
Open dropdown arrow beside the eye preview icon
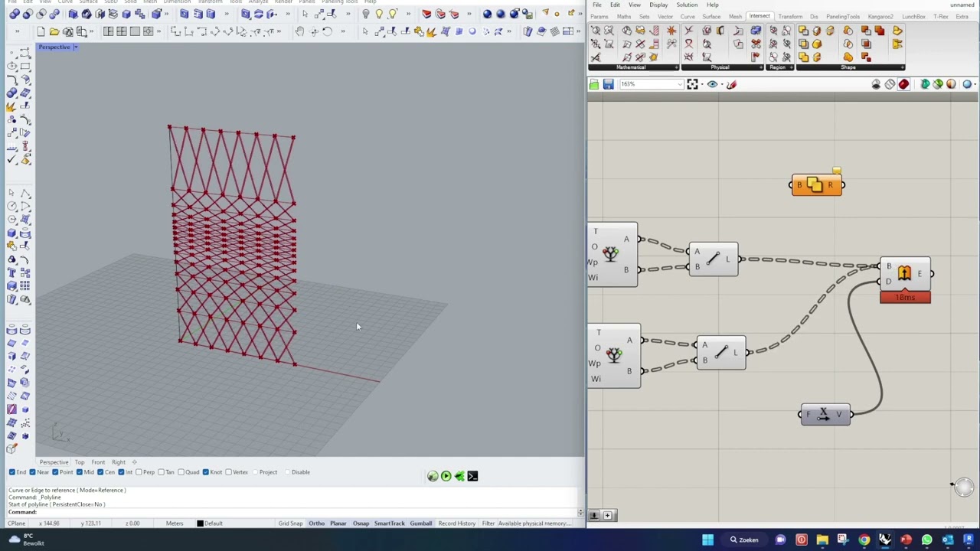coord(722,84)
